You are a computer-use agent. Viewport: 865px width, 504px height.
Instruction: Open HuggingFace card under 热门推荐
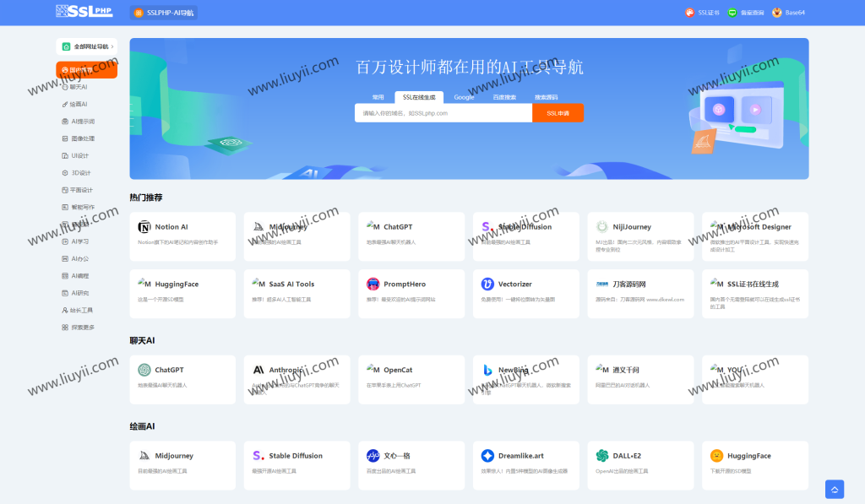pyautogui.click(x=182, y=294)
